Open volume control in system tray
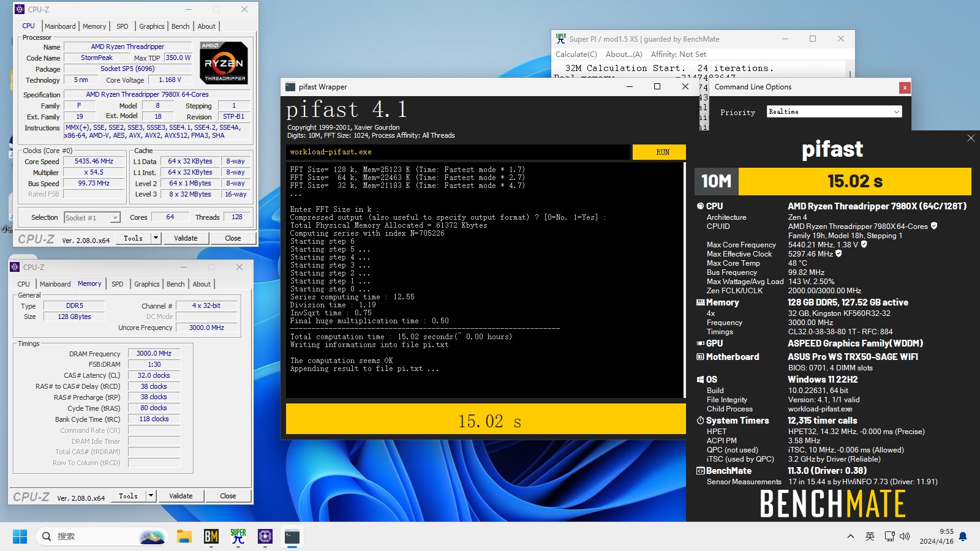980x551 pixels. (x=905, y=537)
